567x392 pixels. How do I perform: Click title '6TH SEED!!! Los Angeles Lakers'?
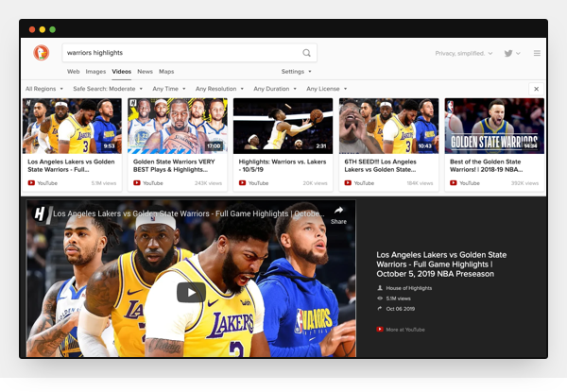click(381, 165)
